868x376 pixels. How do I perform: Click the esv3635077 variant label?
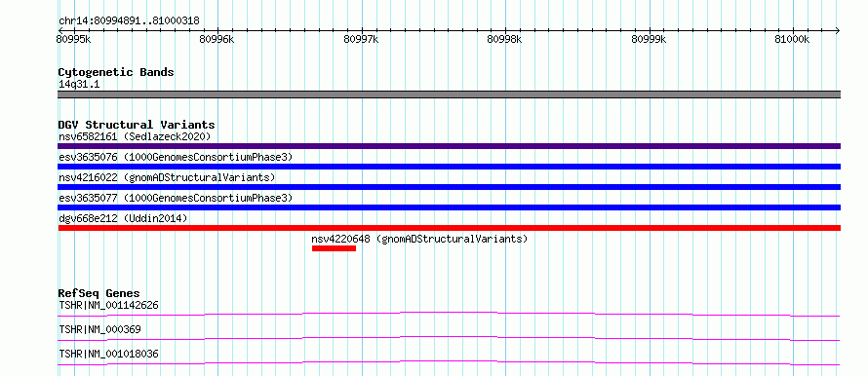(x=176, y=198)
